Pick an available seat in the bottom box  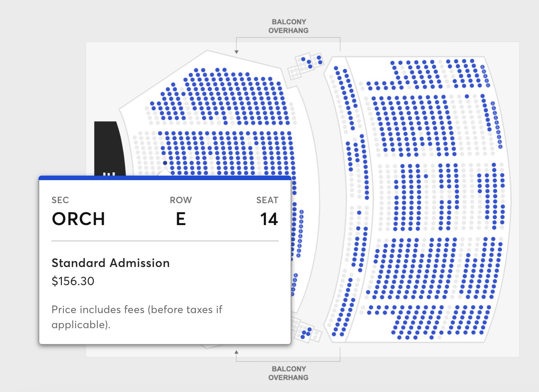309,329
